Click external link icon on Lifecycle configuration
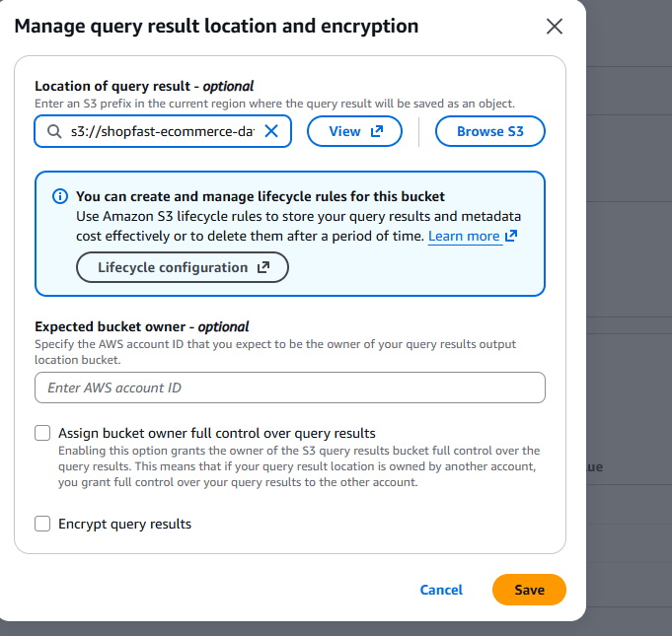This screenshot has width=672, height=636. (x=263, y=267)
